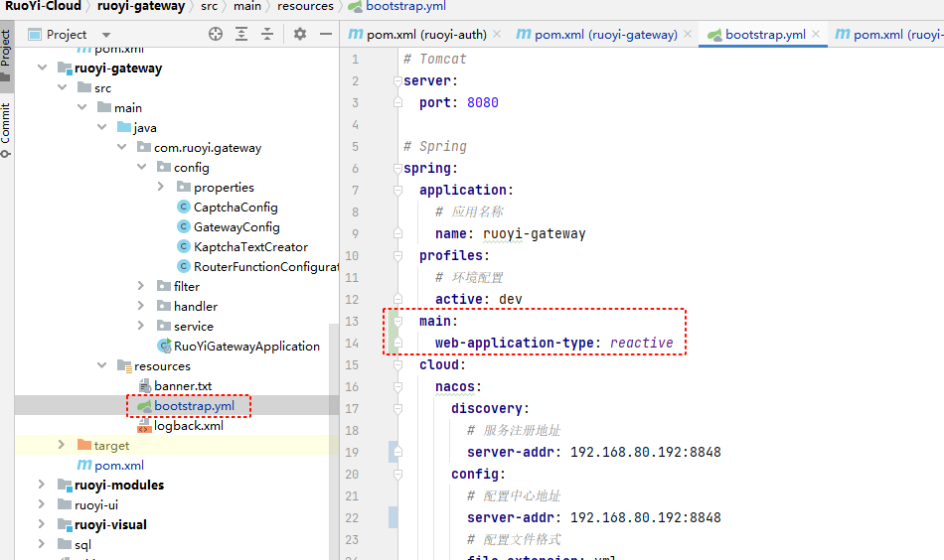Open the Project tool window side tab
This screenshot has width=944, height=560.
tap(5, 55)
